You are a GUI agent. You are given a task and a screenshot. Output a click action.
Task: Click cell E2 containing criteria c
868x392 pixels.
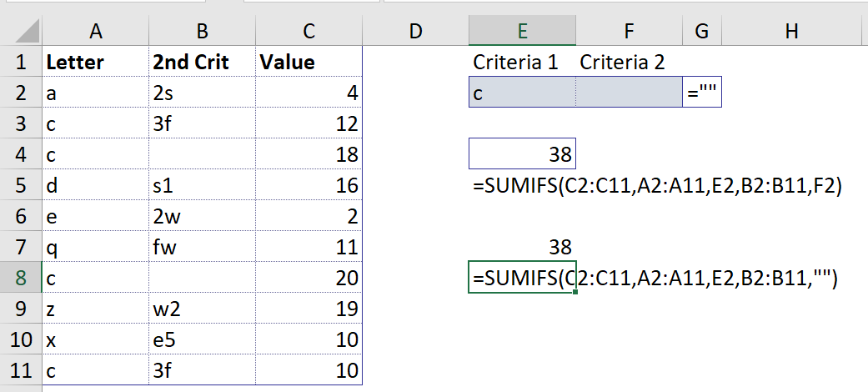[522, 92]
